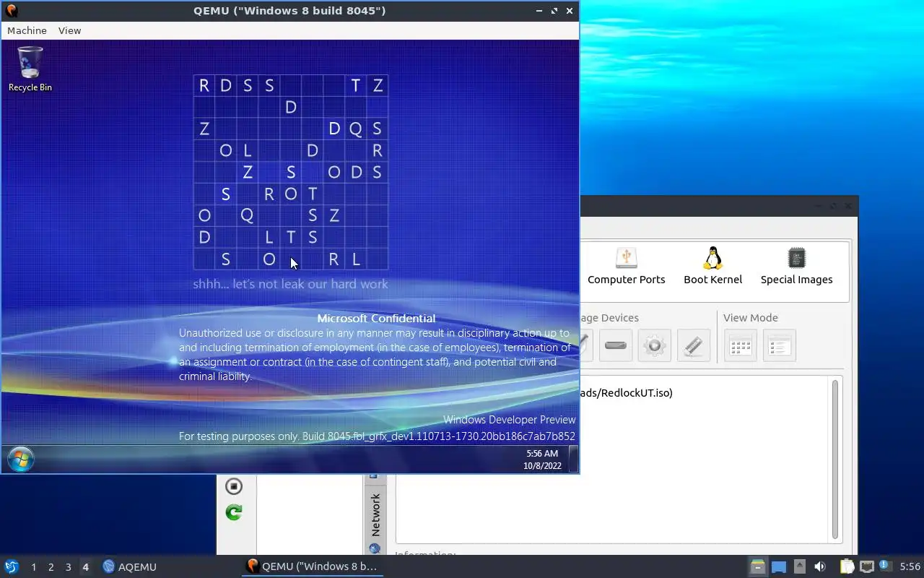
Task: Click the stop VM button in AQEMU
Action: [x=234, y=486]
